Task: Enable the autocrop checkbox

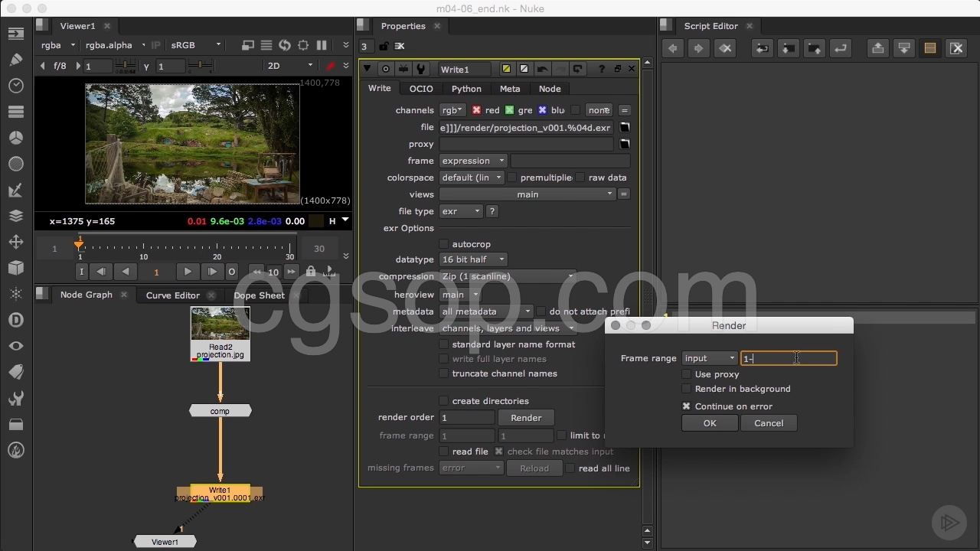Action: coord(443,244)
